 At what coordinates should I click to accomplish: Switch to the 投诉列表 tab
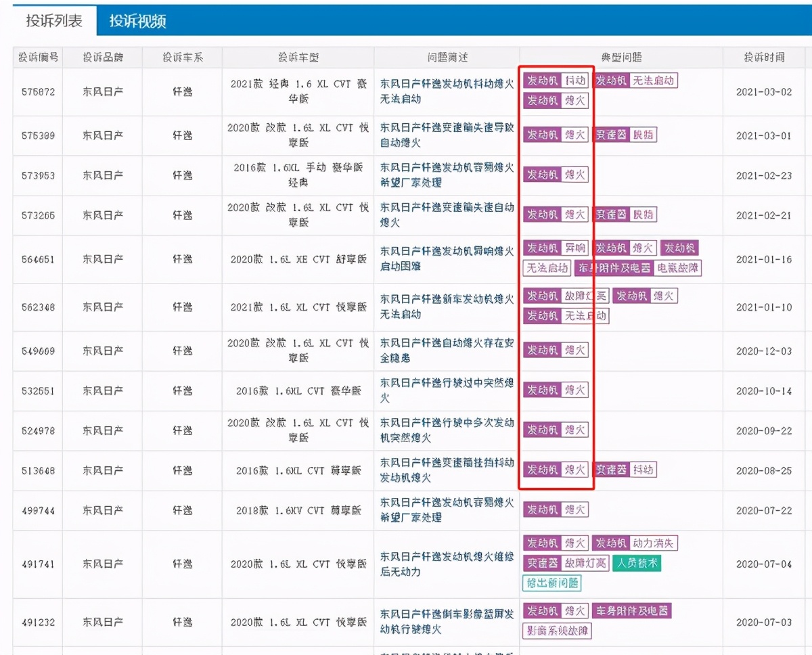click(x=54, y=20)
